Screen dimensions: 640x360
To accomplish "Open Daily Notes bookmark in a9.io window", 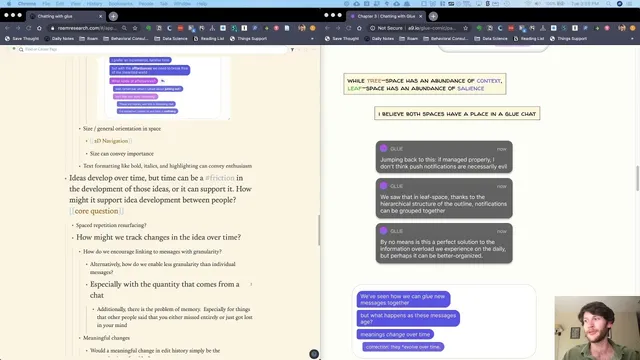I will (379, 39).
